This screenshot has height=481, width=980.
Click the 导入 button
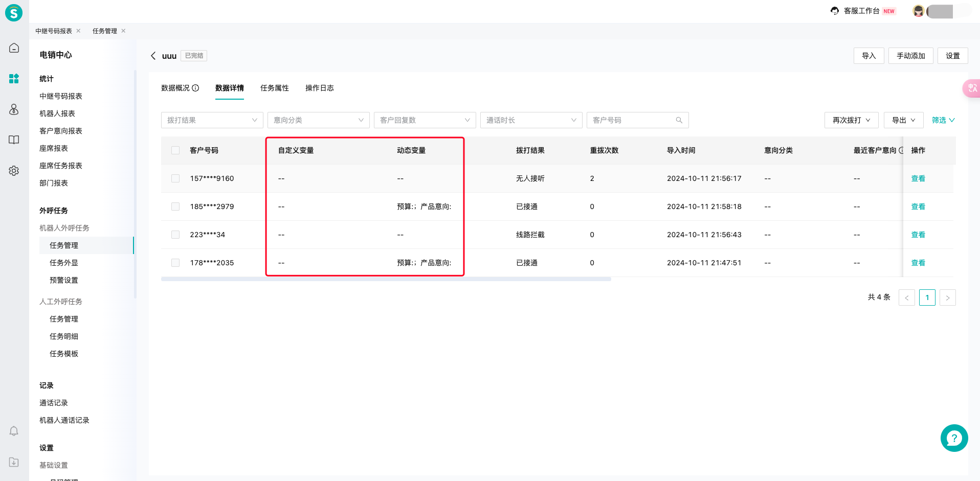pos(869,56)
